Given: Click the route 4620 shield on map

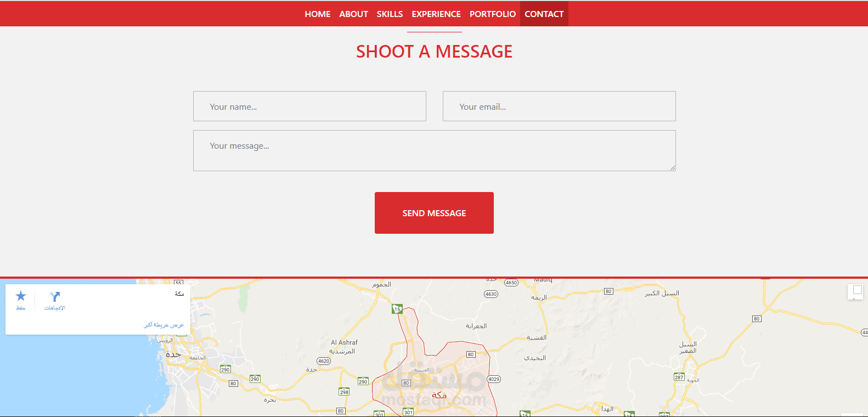Looking at the screenshot, I should 324,361.
